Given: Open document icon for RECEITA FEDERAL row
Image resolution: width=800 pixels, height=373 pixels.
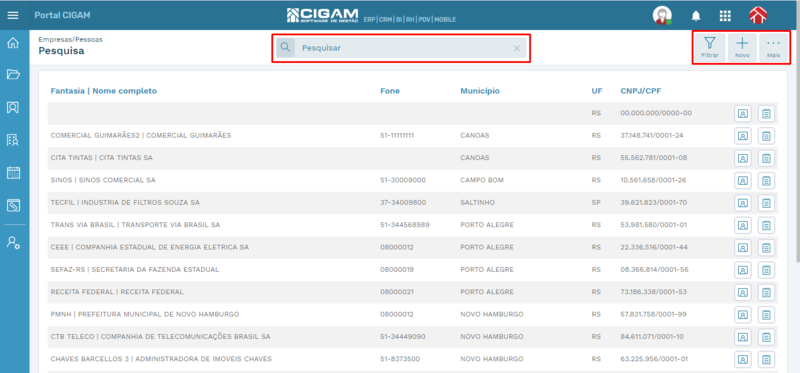Looking at the screenshot, I should [766, 292].
